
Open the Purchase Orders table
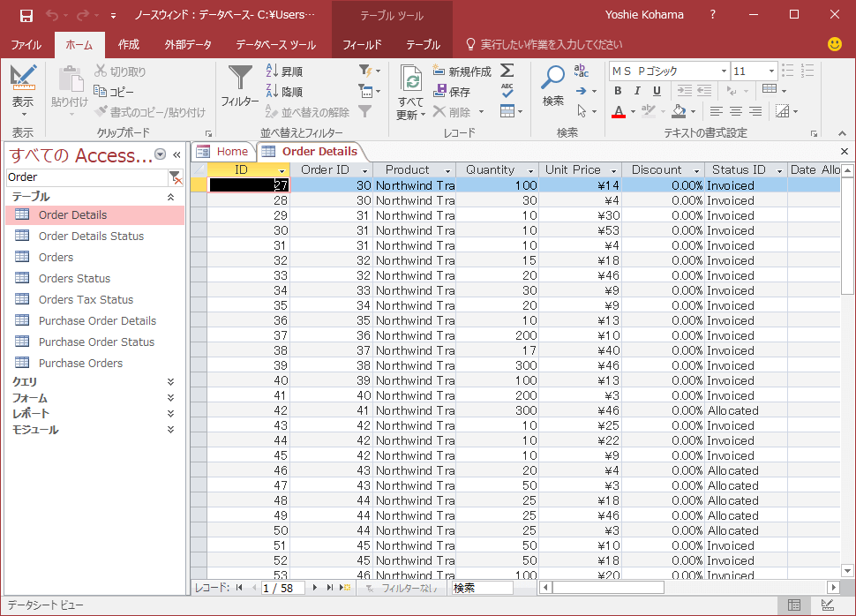click(x=80, y=363)
